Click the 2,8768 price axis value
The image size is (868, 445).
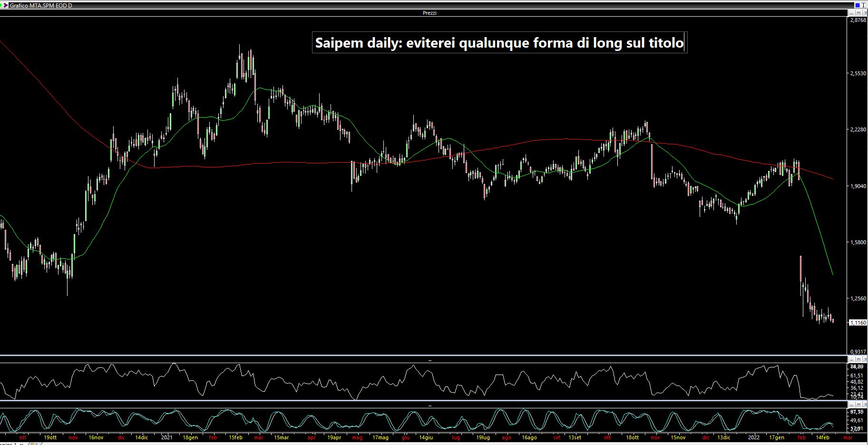[858, 20]
